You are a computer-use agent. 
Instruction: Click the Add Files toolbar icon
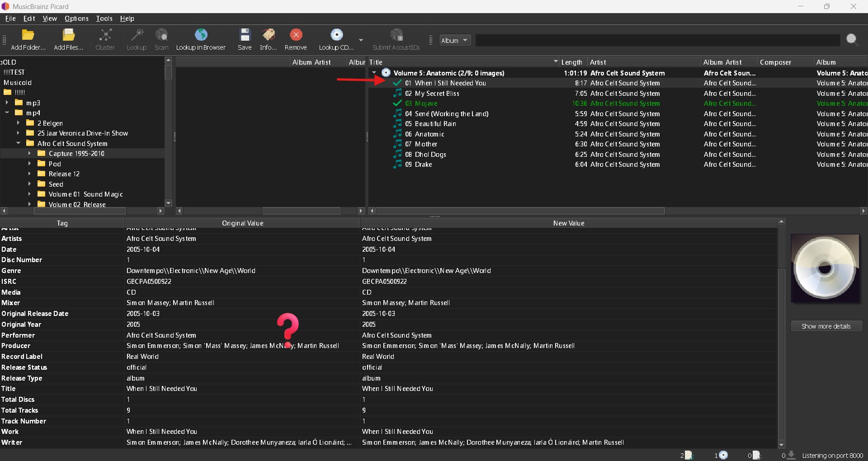(69, 35)
